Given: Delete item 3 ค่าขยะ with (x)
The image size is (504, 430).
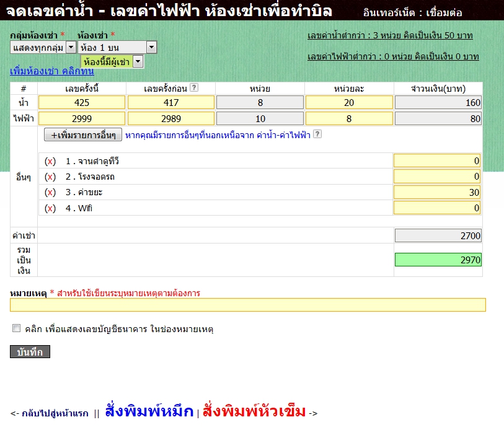Looking at the screenshot, I should 51,193.
